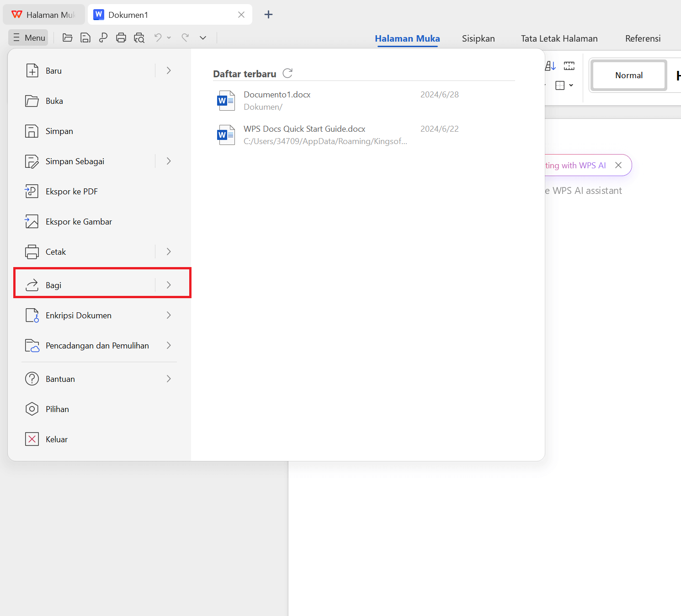This screenshot has height=616, width=681.
Task: Refresh the Daftar terbaru list
Action: [x=287, y=73]
